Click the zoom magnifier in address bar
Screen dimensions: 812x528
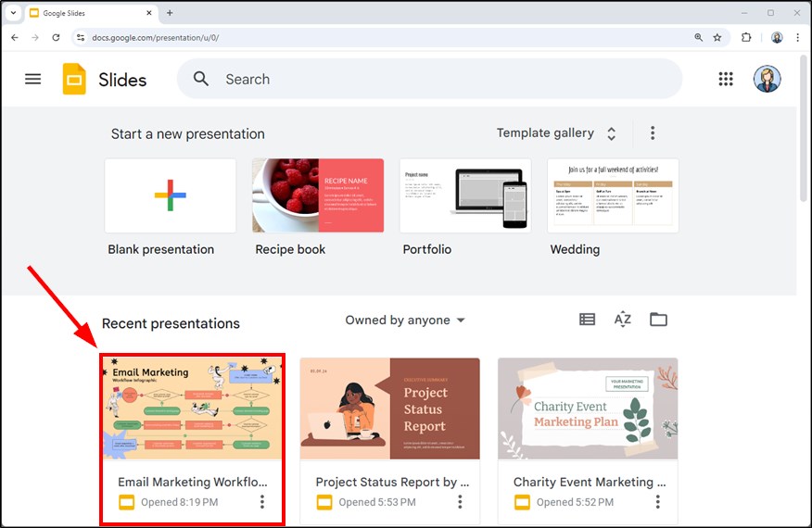pyautogui.click(x=699, y=37)
